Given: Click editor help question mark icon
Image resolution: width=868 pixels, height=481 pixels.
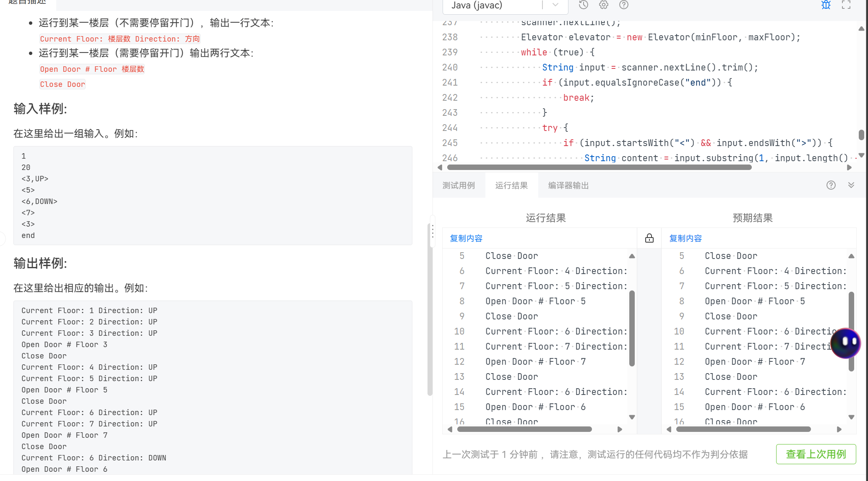Looking at the screenshot, I should pos(624,5).
